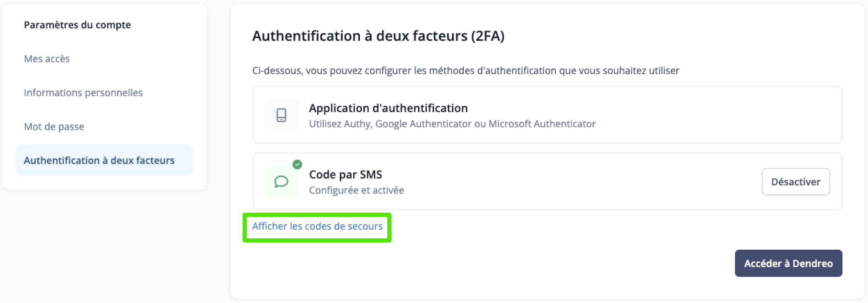Open Mes accès settings
Viewport: 868px width, 303px height.
pyautogui.click(x=47, y=59)
